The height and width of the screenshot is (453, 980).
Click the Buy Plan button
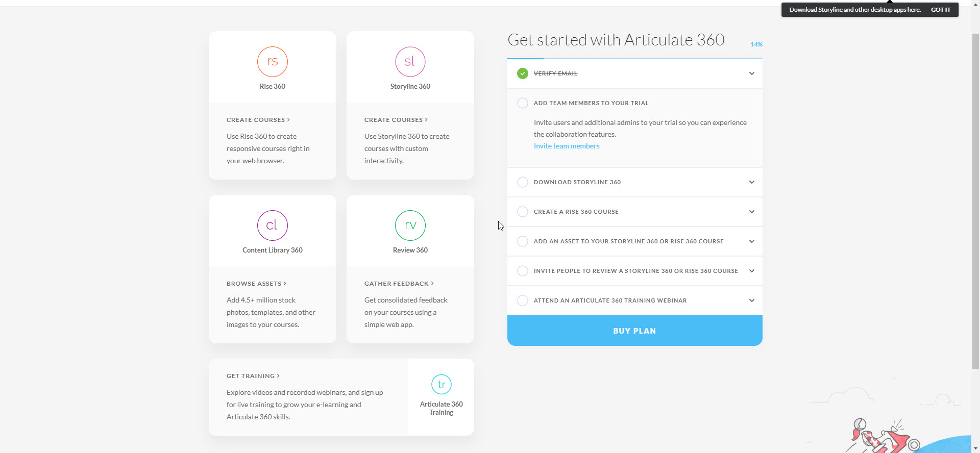click(634, 331)
